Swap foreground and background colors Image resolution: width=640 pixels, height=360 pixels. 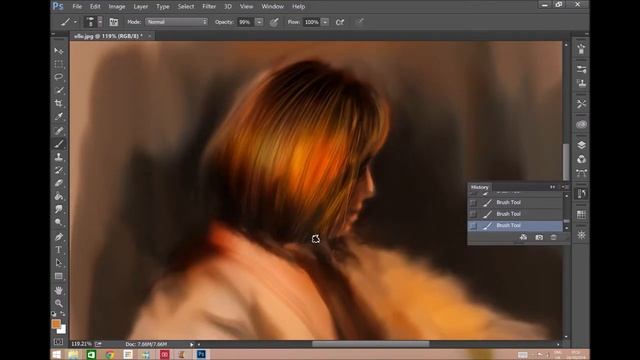63,313
